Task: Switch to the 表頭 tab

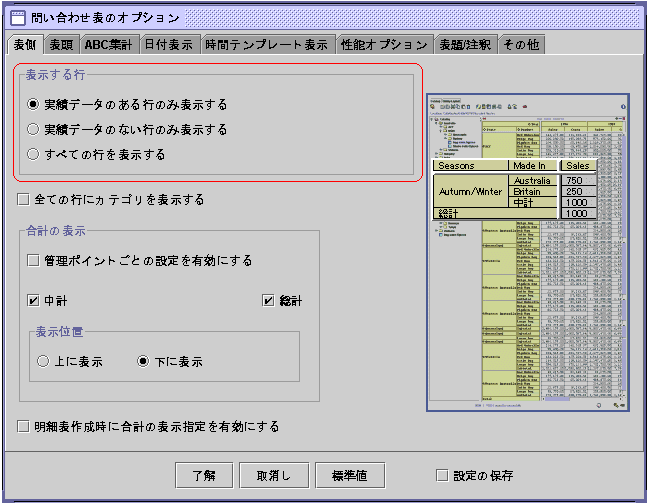Action: point(61,44)
